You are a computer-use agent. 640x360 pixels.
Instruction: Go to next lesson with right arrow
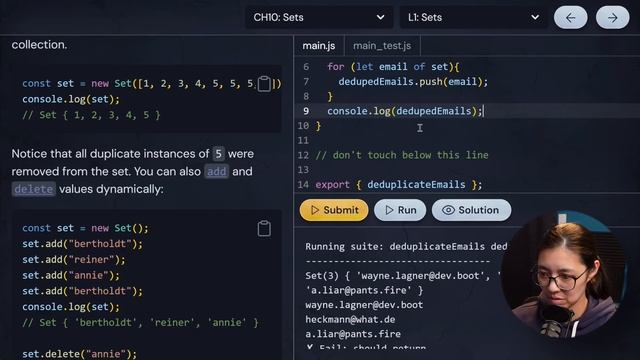[x=613, y=18]
